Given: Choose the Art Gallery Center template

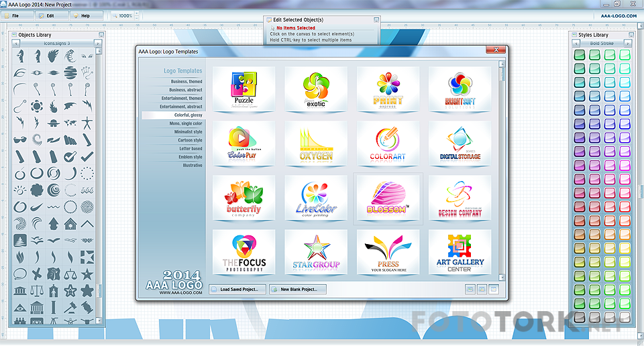Looking at the screenshot, I should click(460, 252).
